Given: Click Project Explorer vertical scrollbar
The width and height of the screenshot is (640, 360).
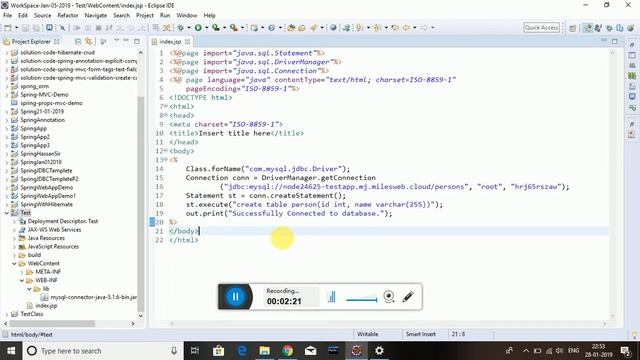Looking at the screenshot, I should pos(141,205).
